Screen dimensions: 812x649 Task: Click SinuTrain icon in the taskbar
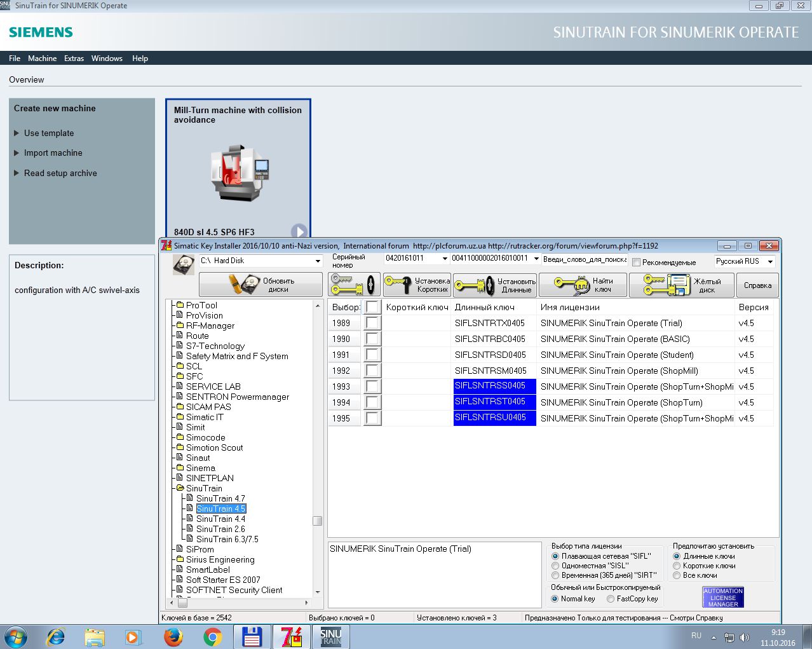(330, 636)
